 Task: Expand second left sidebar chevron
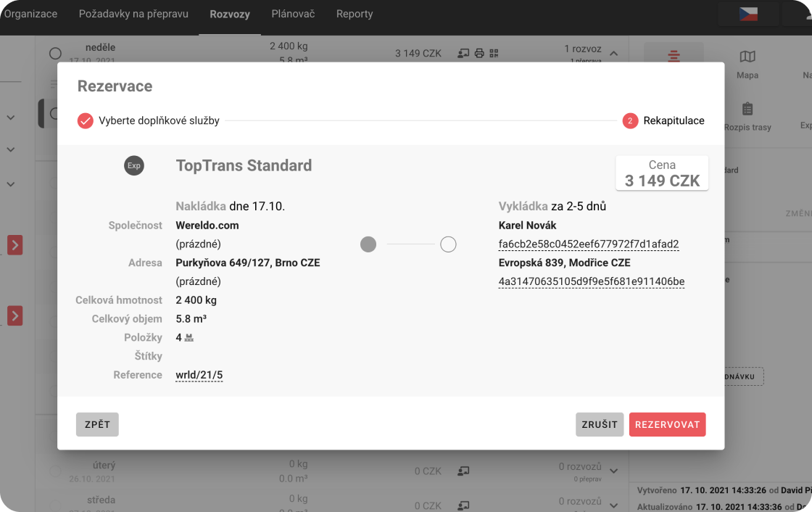coord(10,150)
